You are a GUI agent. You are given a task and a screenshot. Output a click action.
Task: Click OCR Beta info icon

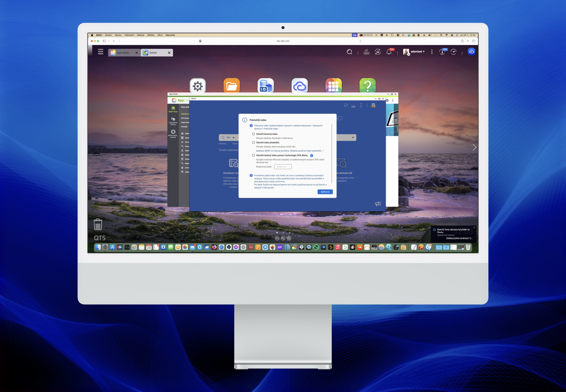click(x=312, y=155)
